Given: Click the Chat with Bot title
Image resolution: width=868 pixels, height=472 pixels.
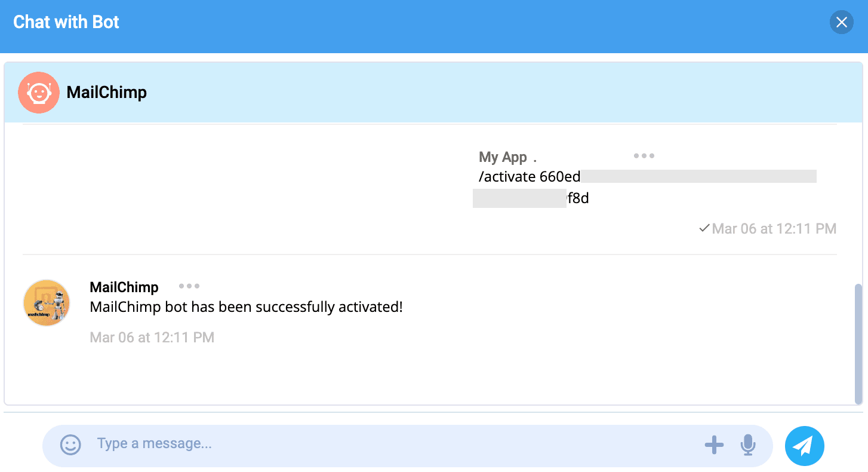Looking at the screenshot, I should click(x=66, y=23).
